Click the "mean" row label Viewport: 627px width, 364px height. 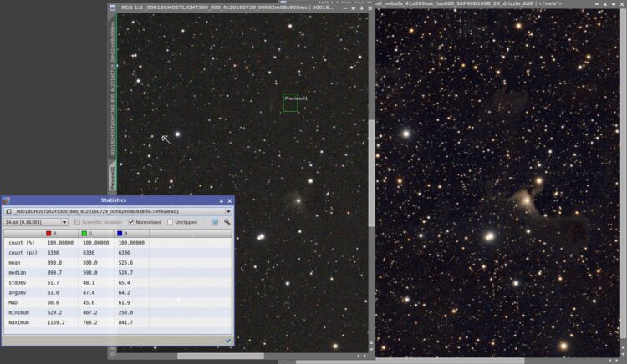pyautogui.click(x=14, y=263)
